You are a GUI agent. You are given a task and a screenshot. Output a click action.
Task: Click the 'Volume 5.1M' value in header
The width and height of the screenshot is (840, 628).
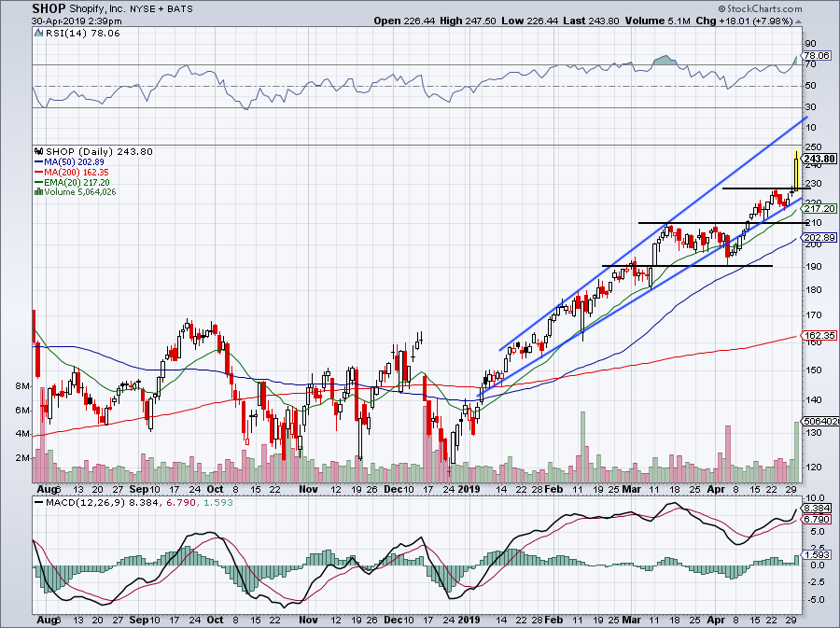pos(656,21)
